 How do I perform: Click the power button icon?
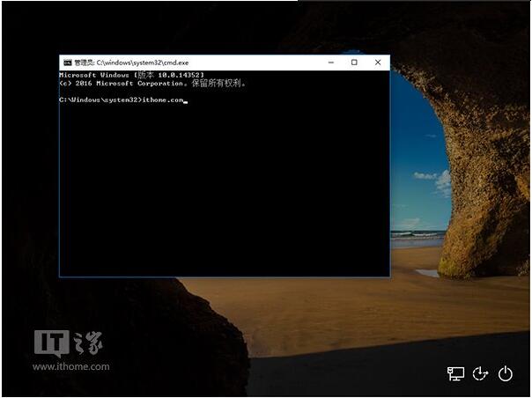coord(506,373)
